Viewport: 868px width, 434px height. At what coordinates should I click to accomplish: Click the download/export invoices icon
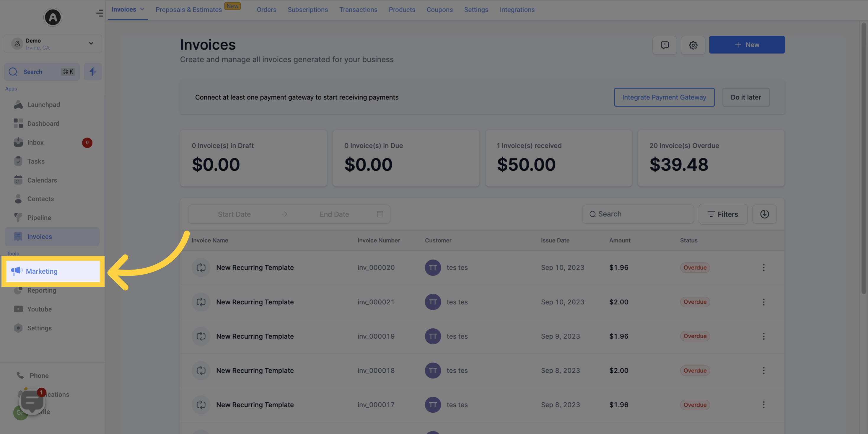764,214
